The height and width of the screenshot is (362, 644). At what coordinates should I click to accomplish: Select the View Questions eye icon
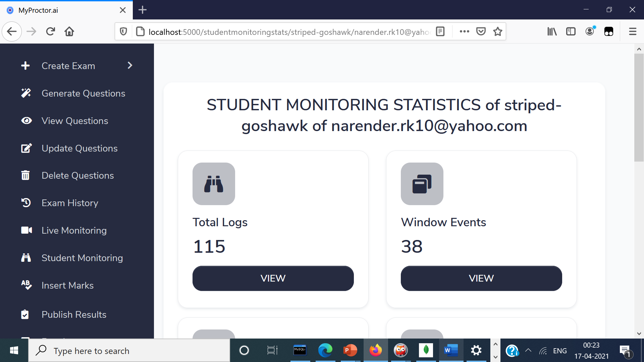[26, 121]
